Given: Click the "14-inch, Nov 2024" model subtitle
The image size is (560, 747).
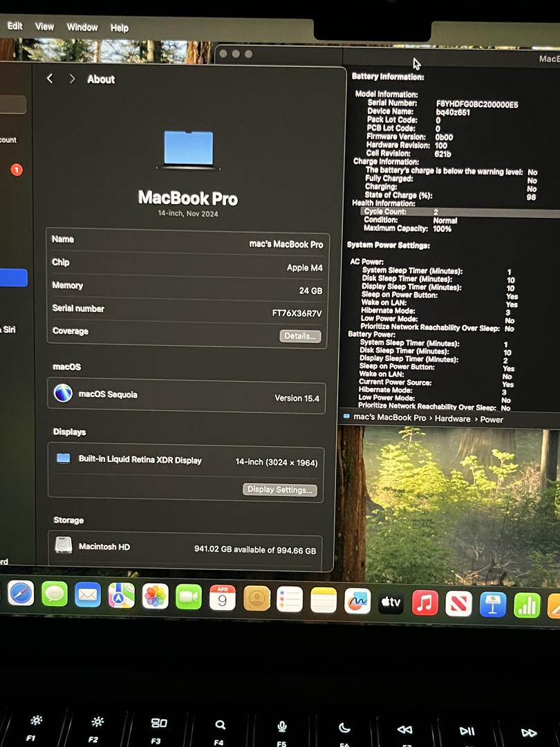Looking at the screenshot, I should click(188, 214).
